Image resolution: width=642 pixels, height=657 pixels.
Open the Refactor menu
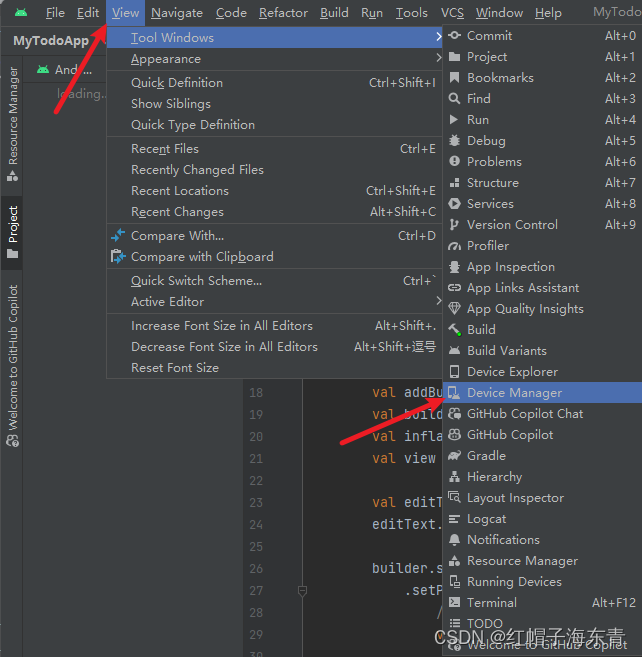(x=283, y=13)
